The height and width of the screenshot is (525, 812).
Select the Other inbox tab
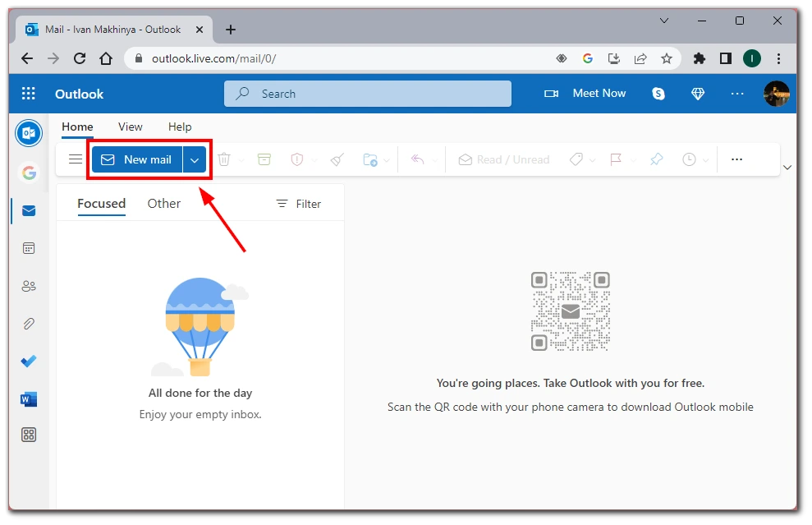[x=164, y=204]
